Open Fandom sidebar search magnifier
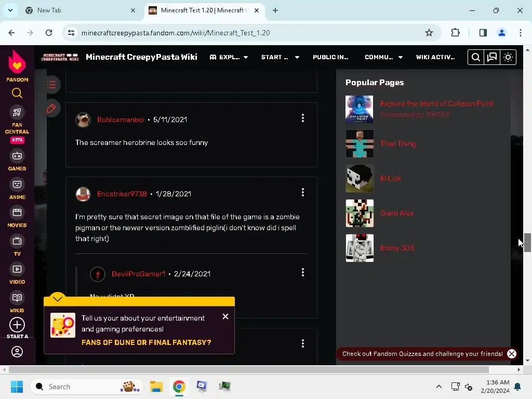 click(17, 93)
